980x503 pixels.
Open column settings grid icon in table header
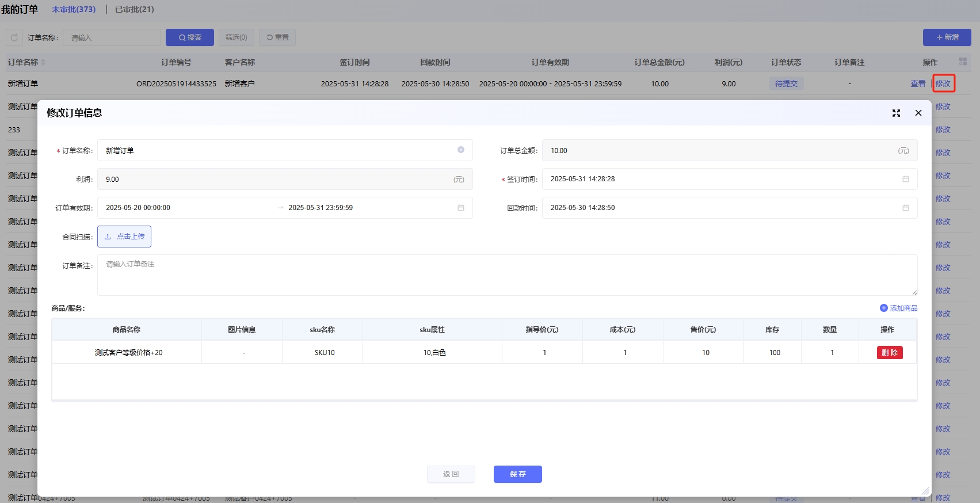(963, 62)
